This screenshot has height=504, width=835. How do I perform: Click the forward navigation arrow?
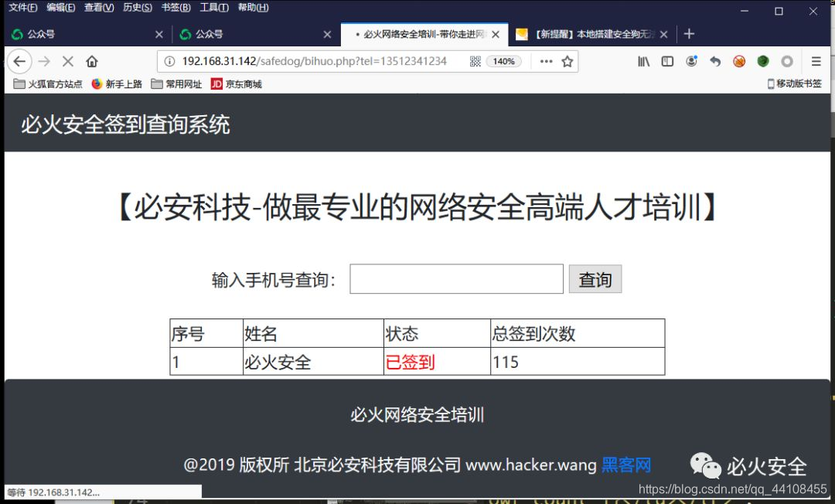(44, 61)
